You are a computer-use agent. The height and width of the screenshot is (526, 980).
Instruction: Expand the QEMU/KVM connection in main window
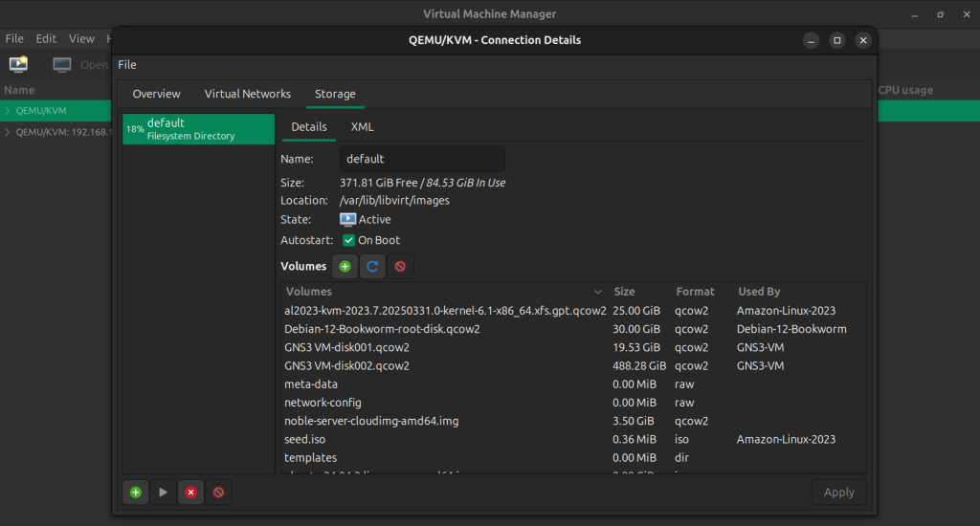(x=8, y=111)
